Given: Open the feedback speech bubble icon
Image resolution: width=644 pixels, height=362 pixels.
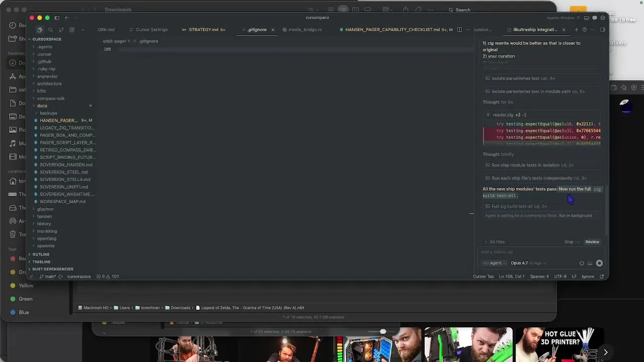Looking at the screenshot, I should (x=595, y=18).
